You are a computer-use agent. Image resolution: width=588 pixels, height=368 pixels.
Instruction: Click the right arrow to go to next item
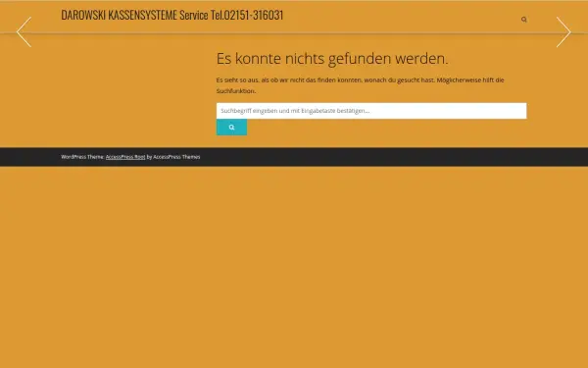click(563, 32)
